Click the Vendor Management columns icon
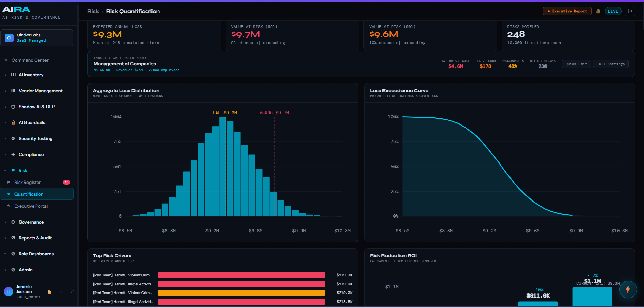This screenshot has height=307, width=644. pyautogui.click(x=13, y=91)
